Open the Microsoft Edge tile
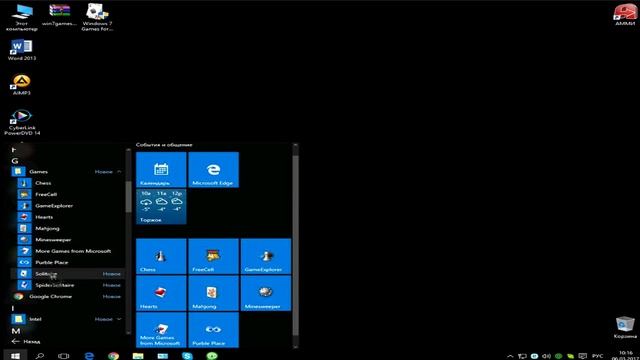 coord(213,170)
